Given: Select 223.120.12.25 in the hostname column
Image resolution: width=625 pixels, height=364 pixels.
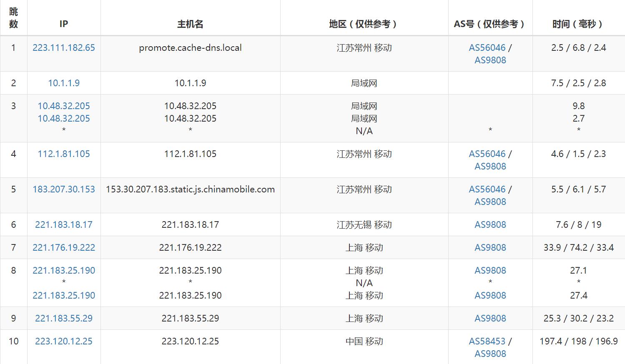Looking at the screenshot, I should tap(190, 341).
